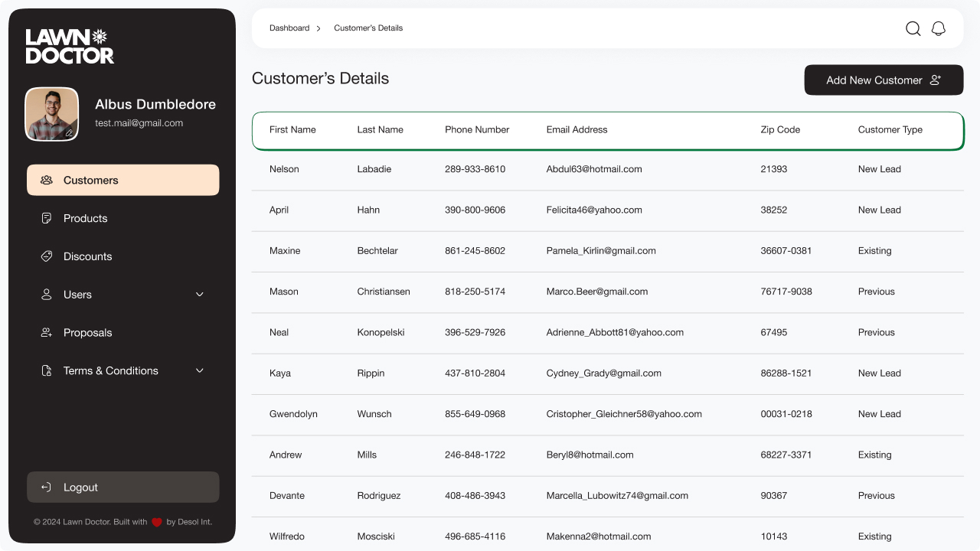Click the Last Name column header
The height and width of the screenshot is (551, 980).
[380, 130]
